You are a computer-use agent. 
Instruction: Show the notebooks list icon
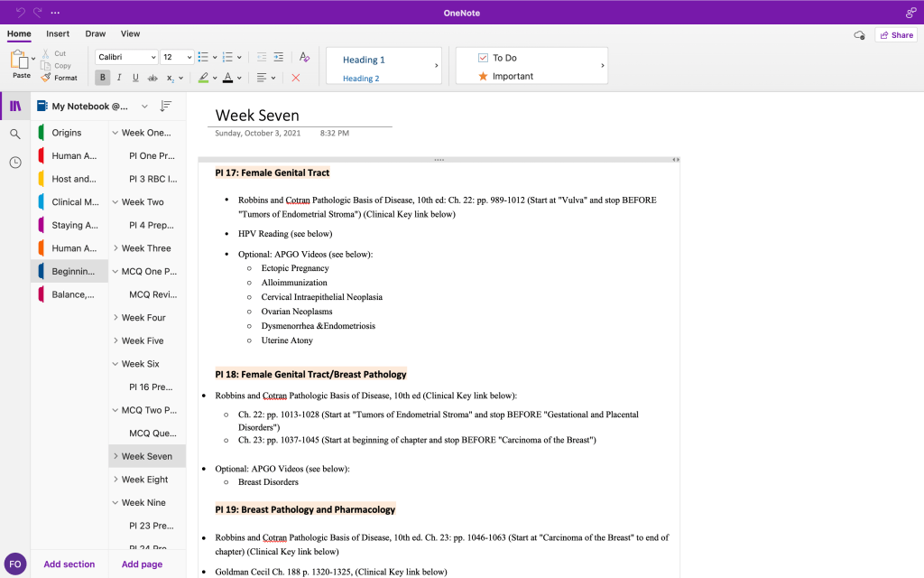pos(15,107)
